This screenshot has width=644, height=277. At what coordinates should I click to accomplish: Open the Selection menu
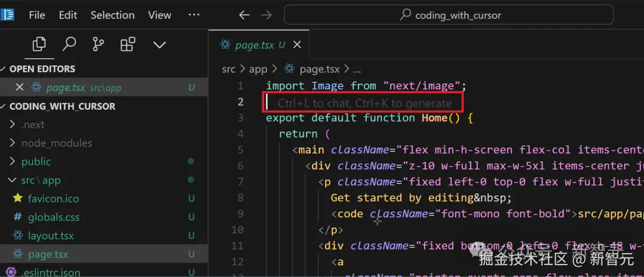tap(112, 15)
